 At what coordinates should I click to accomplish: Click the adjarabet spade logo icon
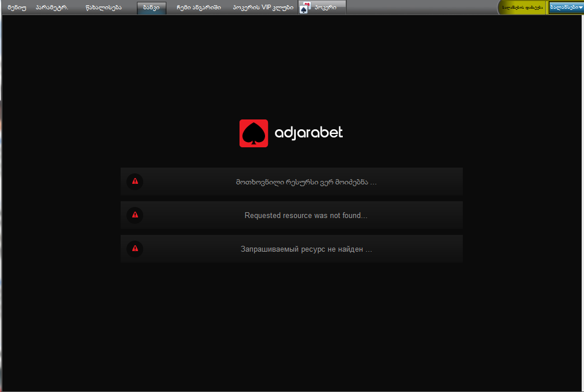pos(253,133)
